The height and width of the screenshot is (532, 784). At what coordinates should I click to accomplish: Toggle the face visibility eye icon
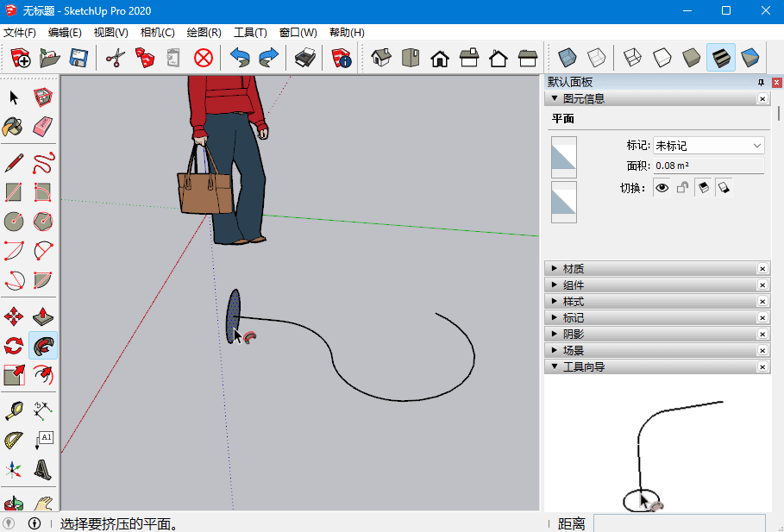[662, 187]
